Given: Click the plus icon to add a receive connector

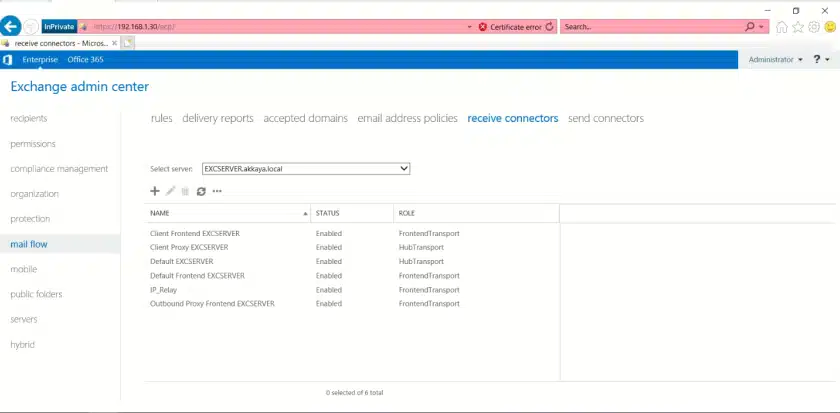Looking at the screenshot, I should [154, 191].
